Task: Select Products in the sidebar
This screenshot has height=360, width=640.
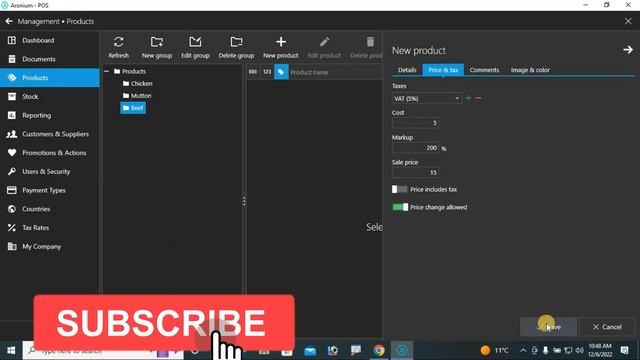Action: click(49, 78)
